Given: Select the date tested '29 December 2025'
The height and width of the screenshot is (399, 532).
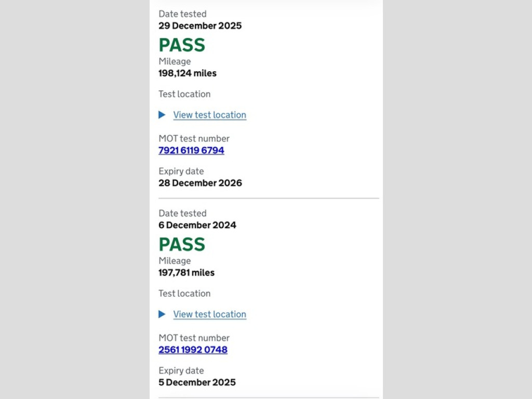Looking at the screenshot, I should coord(200,25).
